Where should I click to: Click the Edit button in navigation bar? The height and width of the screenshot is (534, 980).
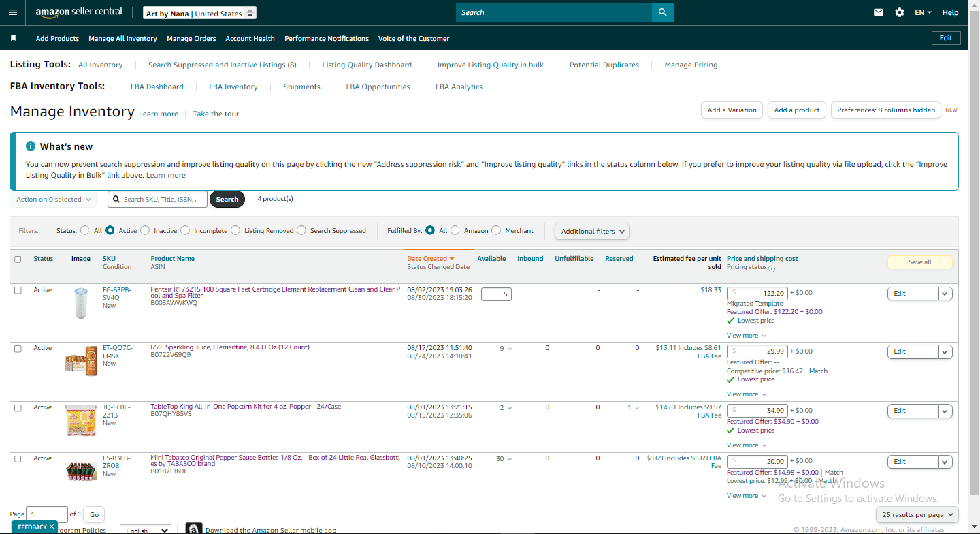pyautogui.click(x=946, y=38)
